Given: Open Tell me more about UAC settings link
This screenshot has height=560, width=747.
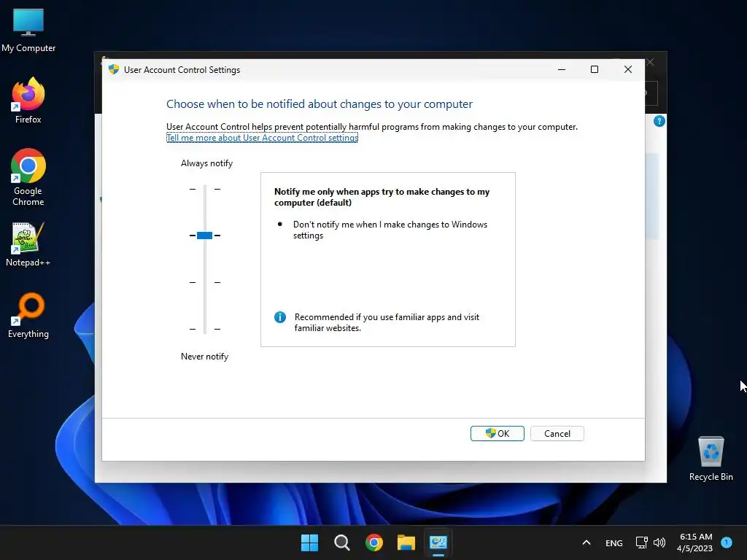Looking at the screenshot, I should coord(262,138).
